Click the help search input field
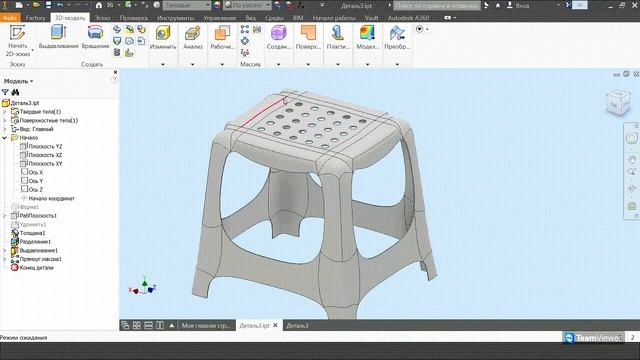The width and height of the screenshot is (640, 360). (437, 5)
